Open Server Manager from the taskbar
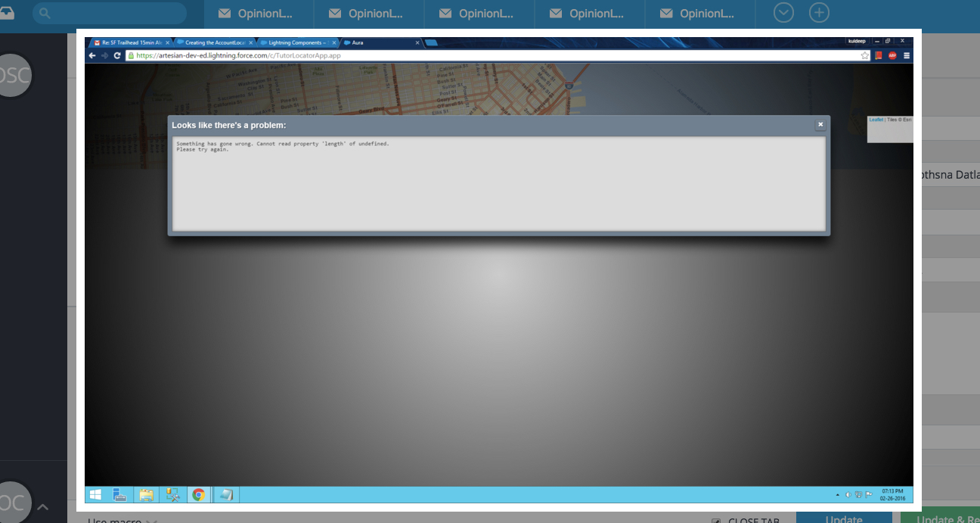 pyautogui.click(x=120, y=495)
